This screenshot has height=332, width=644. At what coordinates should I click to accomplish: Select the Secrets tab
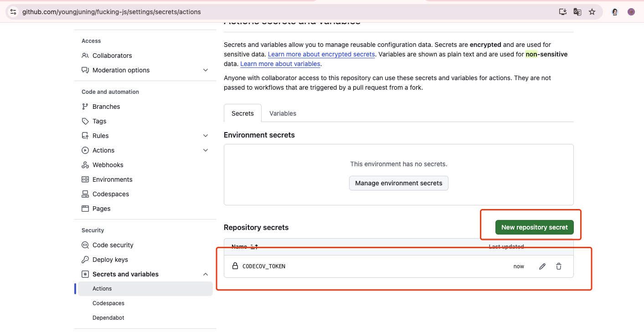(x=242, y=113)
